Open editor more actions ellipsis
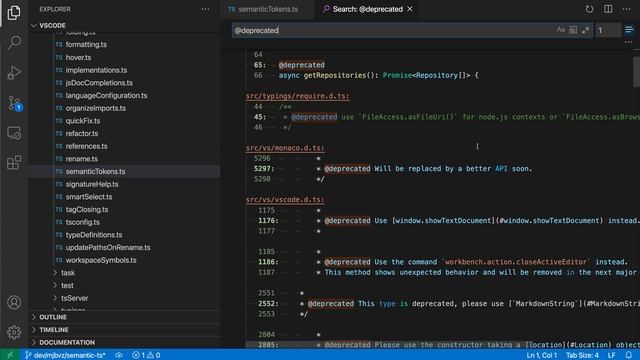The width and height of the screenshot is (640, 360). tap(627, 9)
